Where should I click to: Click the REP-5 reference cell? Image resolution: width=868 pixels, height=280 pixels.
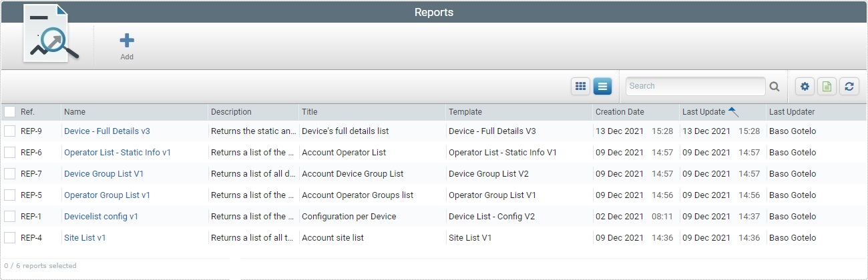(x=31, y=195)
